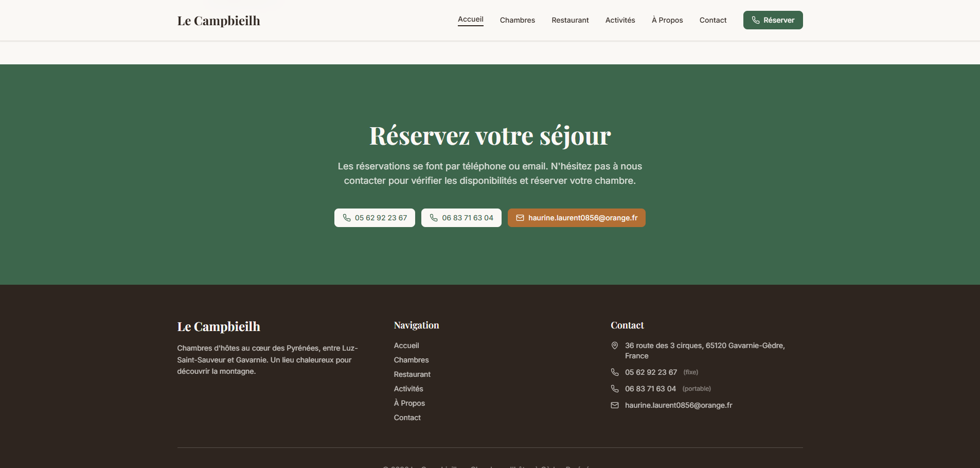This screenshot has height=468, width=980.
Task: Click the orange email button haurine.laurent0856@orange.fr
Action: click(x=577, y=218)
